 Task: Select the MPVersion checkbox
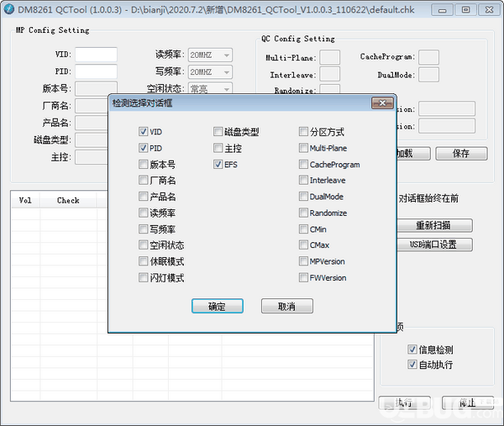(303, 261)
